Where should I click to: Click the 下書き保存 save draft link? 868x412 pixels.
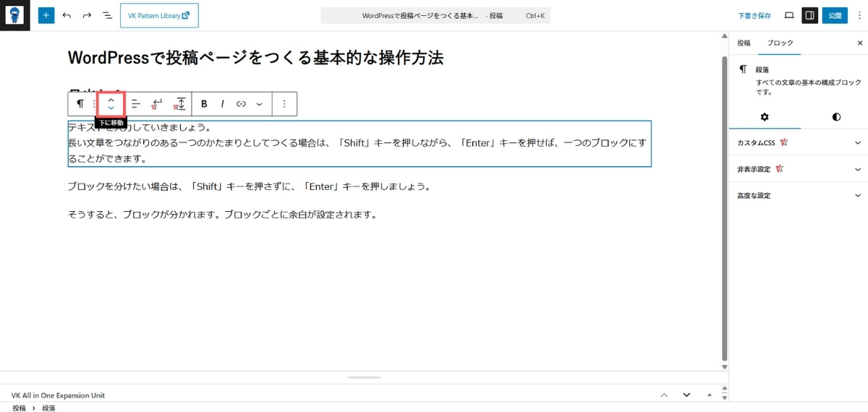[754, 15]
